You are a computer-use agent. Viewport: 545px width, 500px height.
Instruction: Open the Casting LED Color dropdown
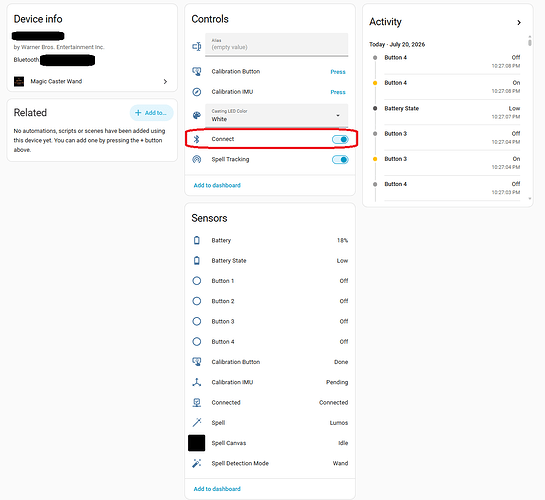277,115
